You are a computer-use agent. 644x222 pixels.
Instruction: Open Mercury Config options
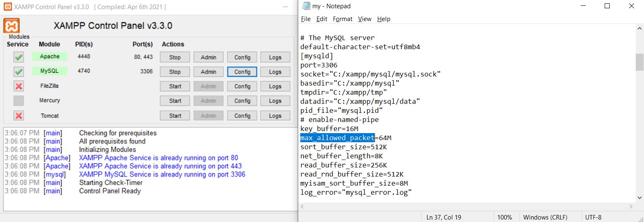[242, 101]
